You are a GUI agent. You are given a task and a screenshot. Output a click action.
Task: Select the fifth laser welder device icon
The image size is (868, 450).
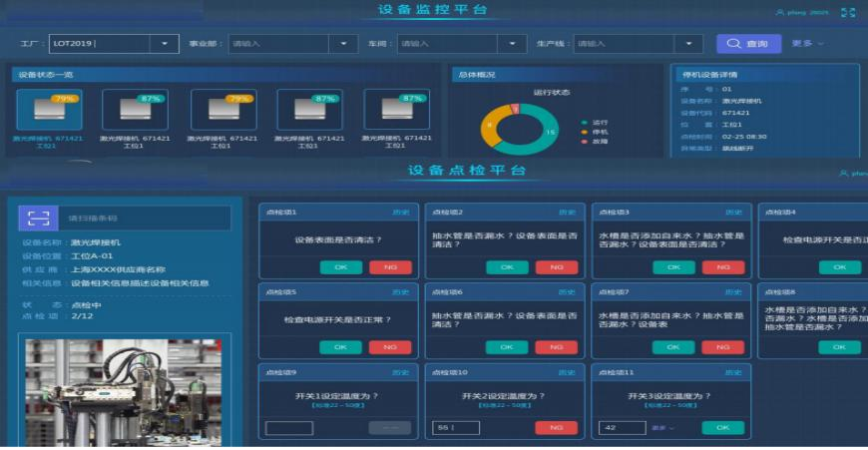[x=396, y=110]
